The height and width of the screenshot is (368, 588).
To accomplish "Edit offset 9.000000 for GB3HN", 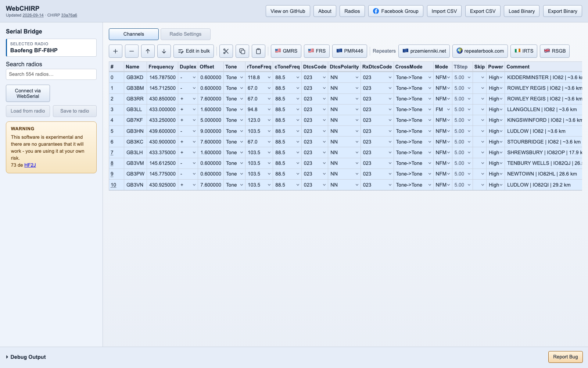I will pyautogui.click(x=211, y=131).
